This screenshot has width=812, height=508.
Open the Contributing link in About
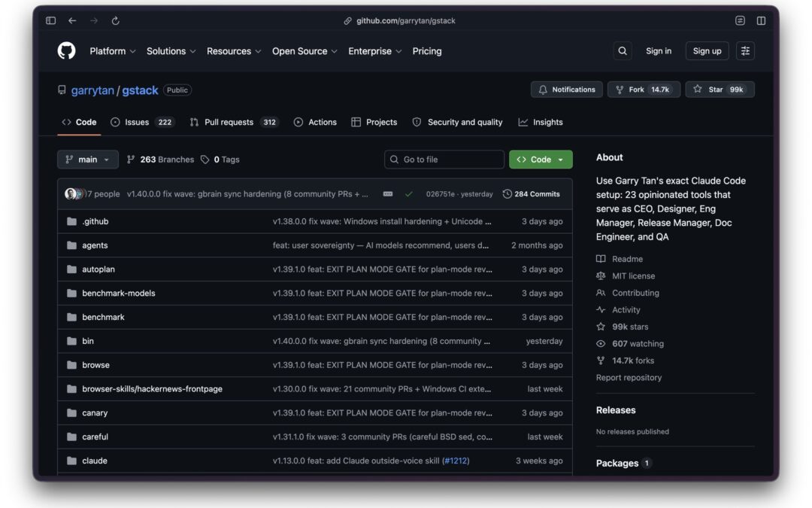click(635, 293)
